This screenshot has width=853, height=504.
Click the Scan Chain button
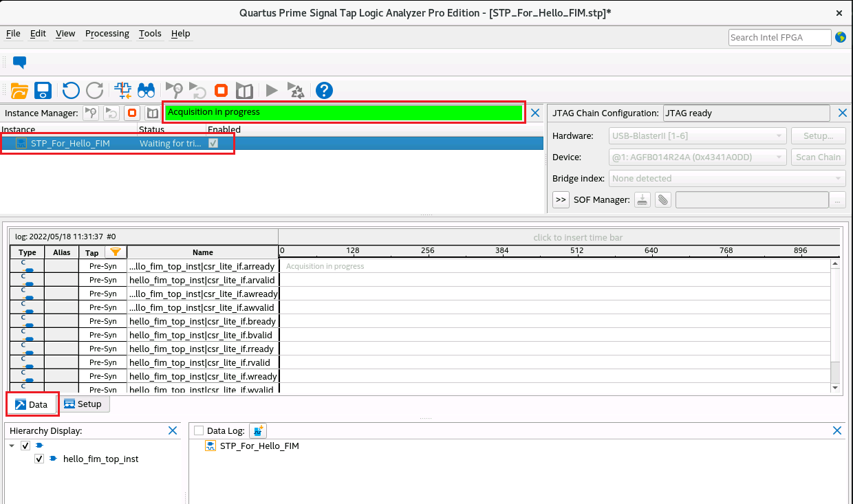pyautogui.click(x=818, y=157)
